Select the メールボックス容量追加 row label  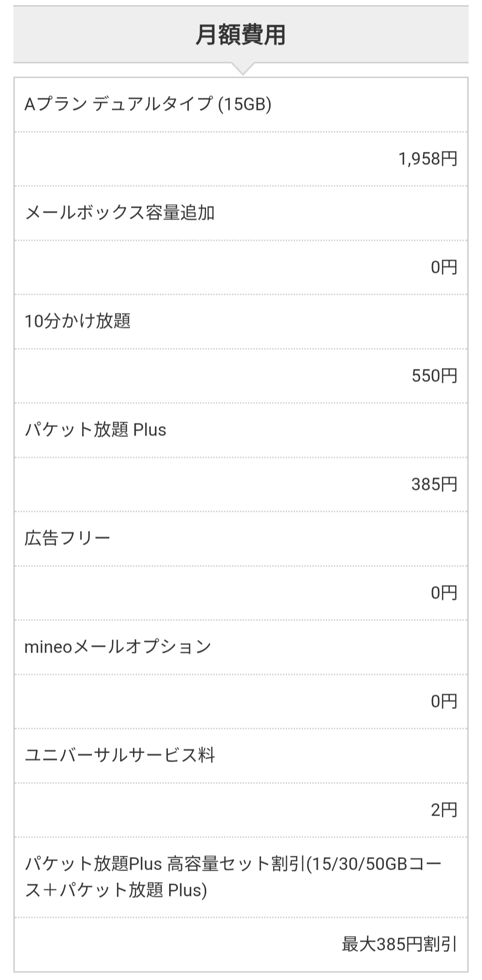click(120, 213)
